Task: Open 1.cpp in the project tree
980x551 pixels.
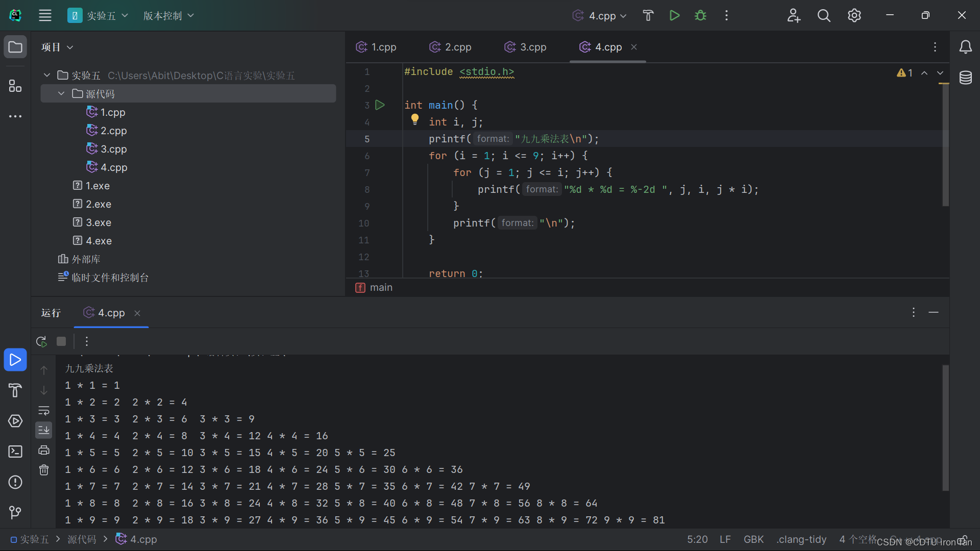Action: [112, 112]
